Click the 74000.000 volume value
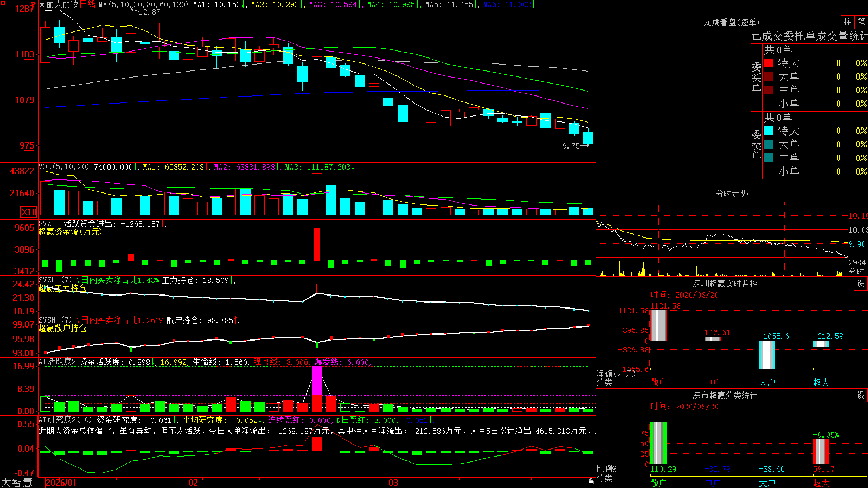The width and height of the screenshot is (868, 488). tap(116, 167)
